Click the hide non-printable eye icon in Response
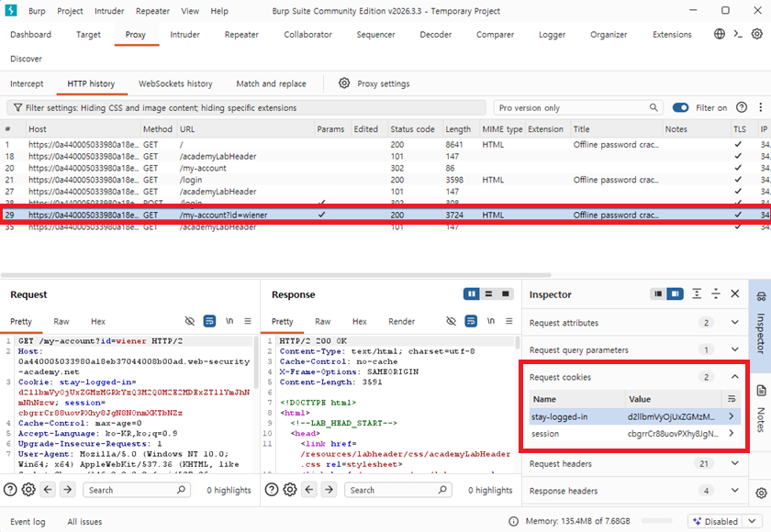 pyautogui.click(x=451, y=321)
